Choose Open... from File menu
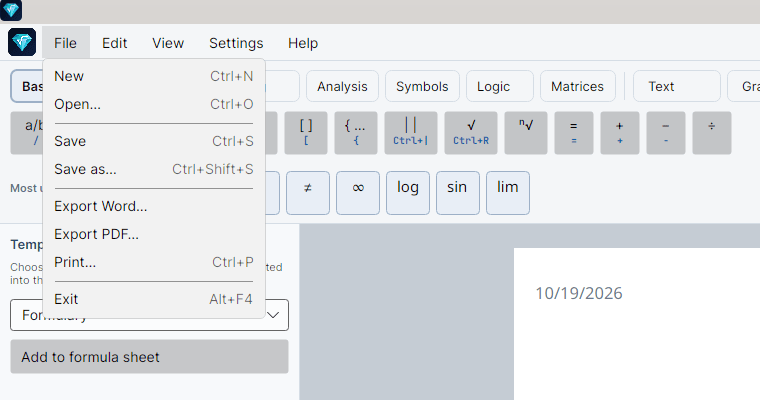760x400 pixels. (154, 104)
